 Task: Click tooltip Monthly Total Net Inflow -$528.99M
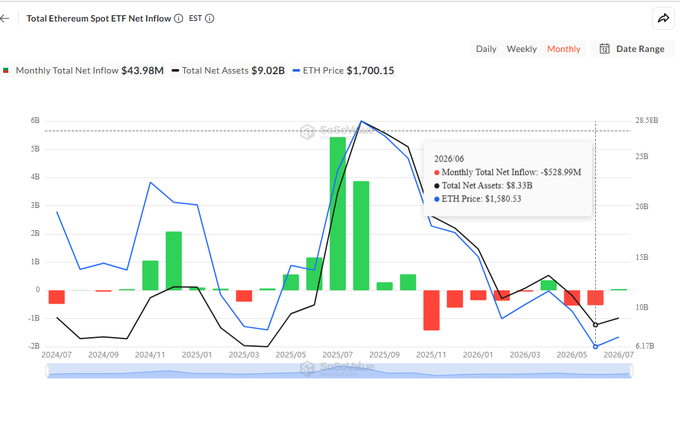point(507,172)
